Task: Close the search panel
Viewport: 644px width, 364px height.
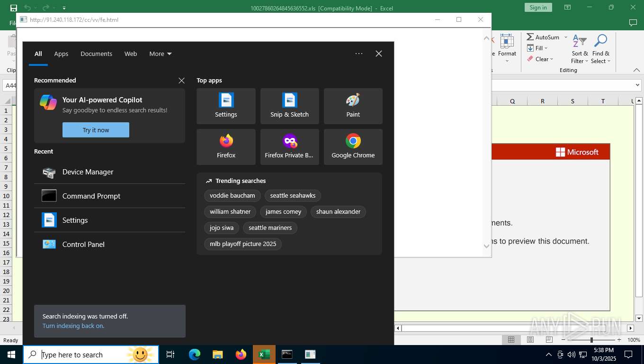Action: [379, 54]
